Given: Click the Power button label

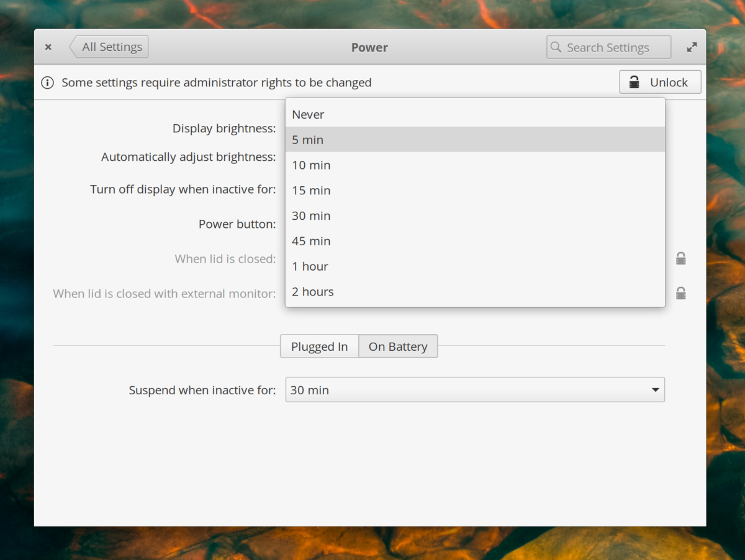Looking at the screenshot, I should pos(237,224).
